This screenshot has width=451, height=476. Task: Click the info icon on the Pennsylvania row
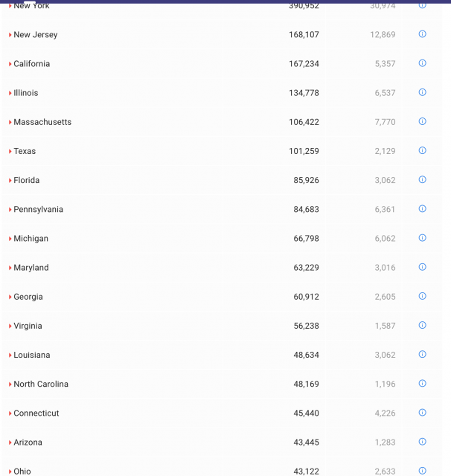pos(422,209)
